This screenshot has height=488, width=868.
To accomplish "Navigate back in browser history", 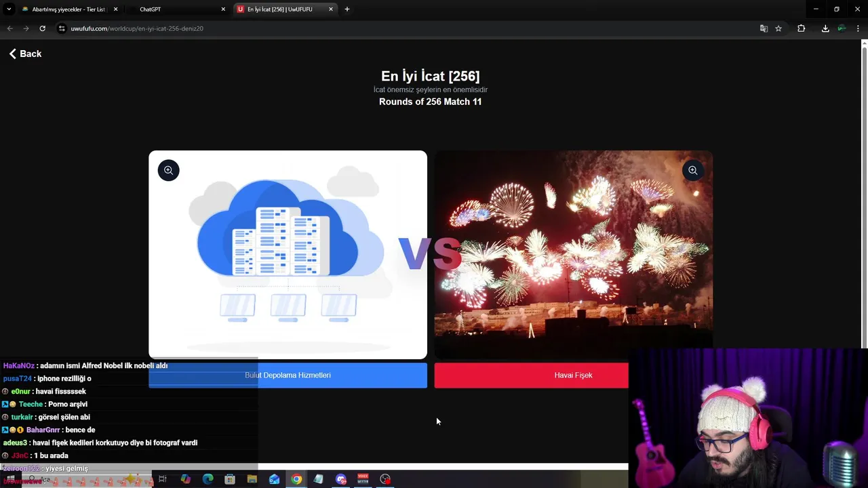I will [9, 28].
